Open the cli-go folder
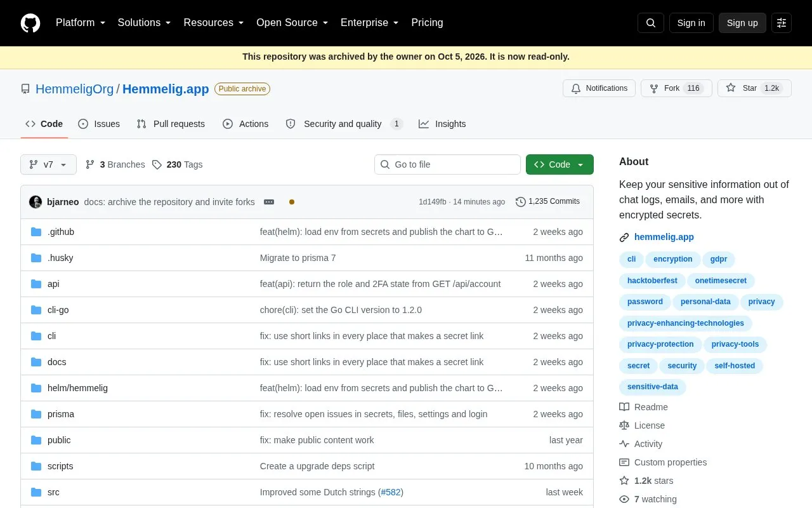The width and height of the screenshot is (812, 508). 58,310
